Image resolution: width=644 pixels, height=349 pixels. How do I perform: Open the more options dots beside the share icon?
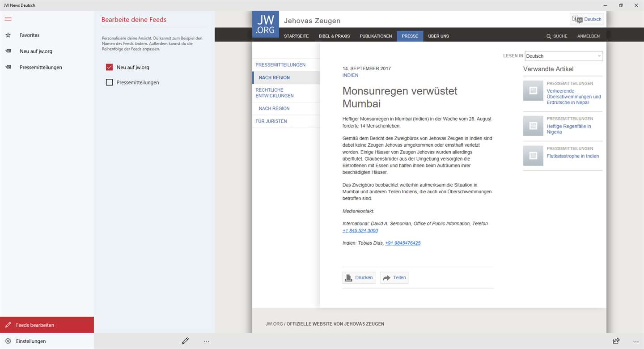coord(636,341)
